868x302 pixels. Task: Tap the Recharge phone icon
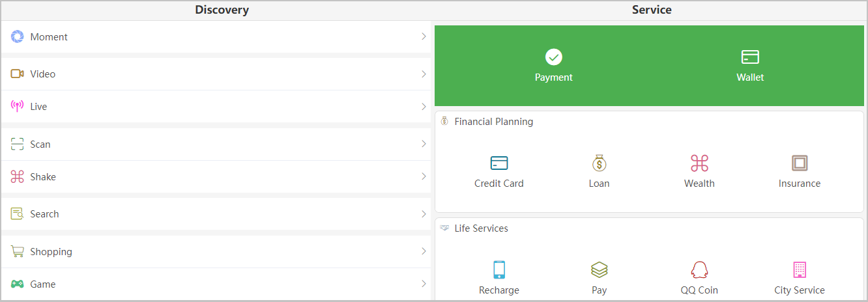[499, 269]
